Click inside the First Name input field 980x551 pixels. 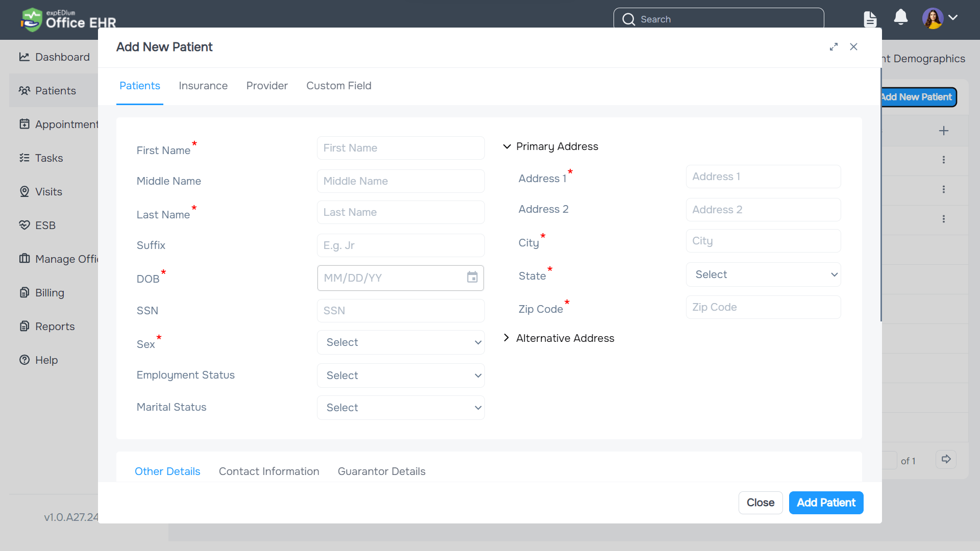click(401, 148)
